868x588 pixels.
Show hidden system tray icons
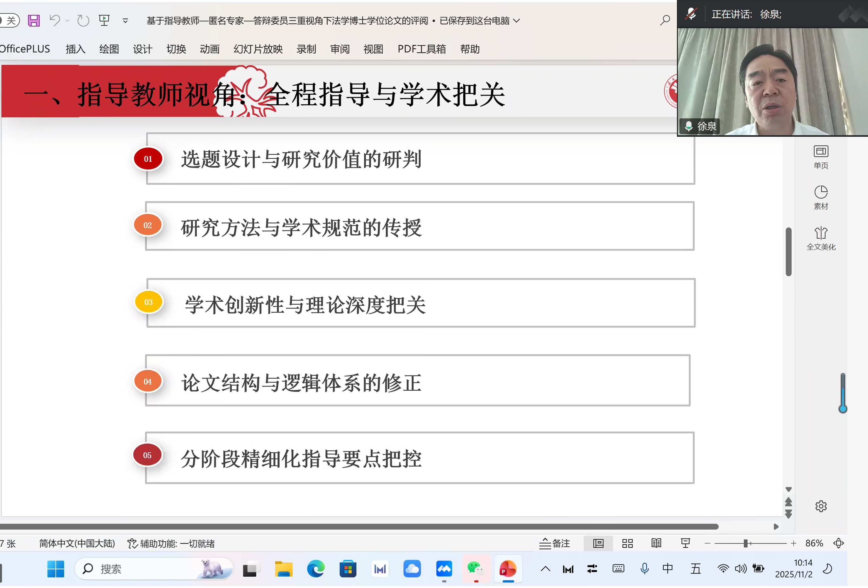coord(545,569)
